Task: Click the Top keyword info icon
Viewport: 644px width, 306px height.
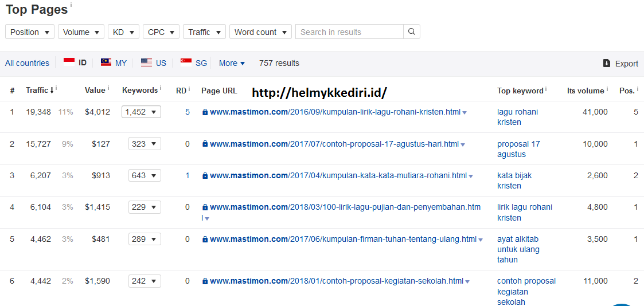Action: (547, 88)
